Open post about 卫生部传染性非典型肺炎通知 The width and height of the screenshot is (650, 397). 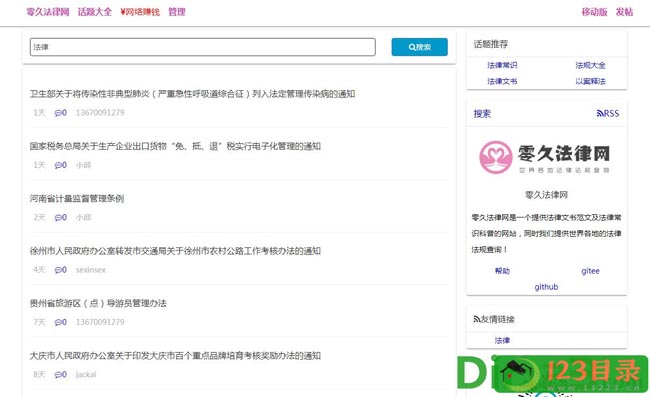pos(192,94)
